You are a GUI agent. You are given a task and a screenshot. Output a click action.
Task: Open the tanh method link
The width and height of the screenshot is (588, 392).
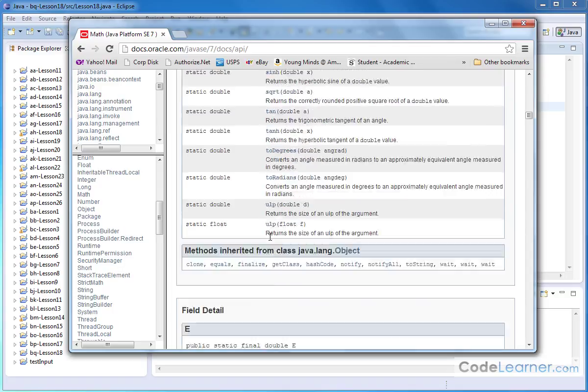[x=272, y=131]
